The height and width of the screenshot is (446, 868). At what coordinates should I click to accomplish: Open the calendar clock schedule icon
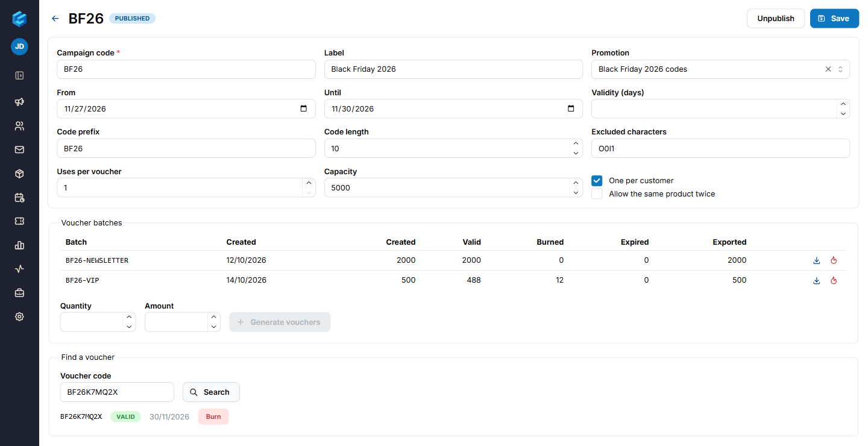19,198
